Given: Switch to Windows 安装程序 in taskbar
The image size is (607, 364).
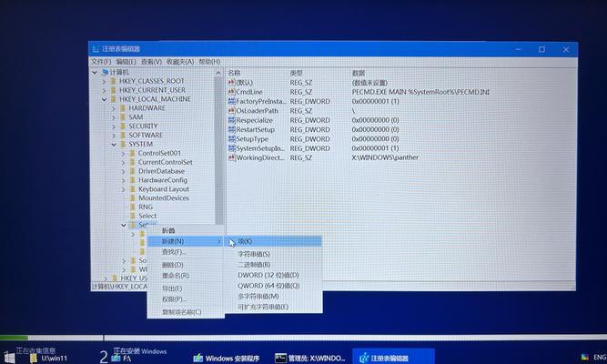Looking at the screenshot, I should coord(227,358).
